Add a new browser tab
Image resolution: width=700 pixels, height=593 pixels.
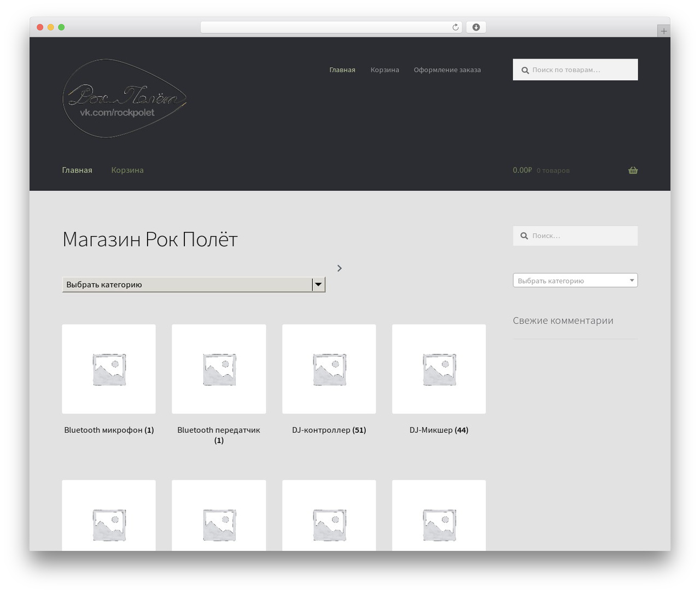pos(663,31)
